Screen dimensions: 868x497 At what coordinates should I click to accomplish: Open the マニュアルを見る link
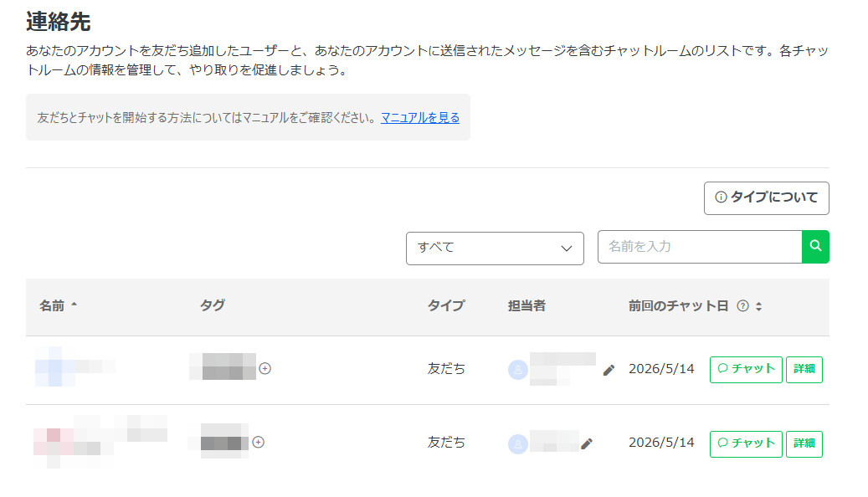[420, 118]
